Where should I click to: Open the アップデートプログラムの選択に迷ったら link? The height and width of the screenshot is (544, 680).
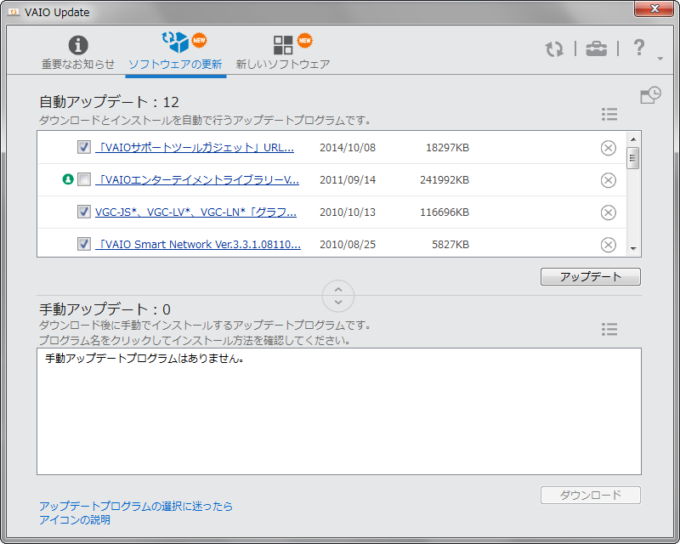[136, 506]
